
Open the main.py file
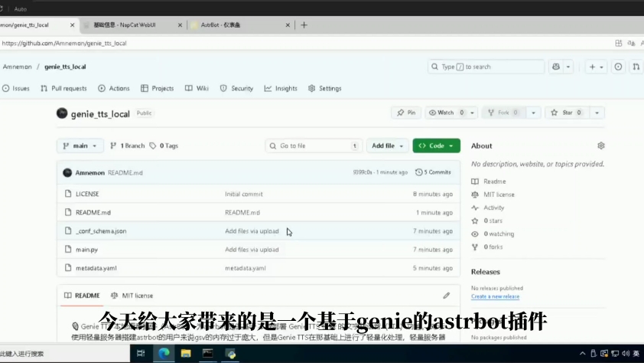tap(86, 250)
